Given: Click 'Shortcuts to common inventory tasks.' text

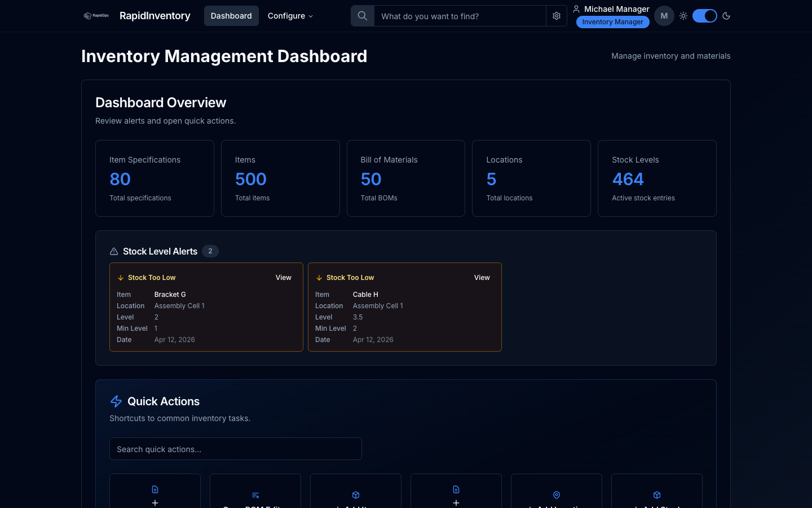Looking at the screenshot, I should click(180, 418).
